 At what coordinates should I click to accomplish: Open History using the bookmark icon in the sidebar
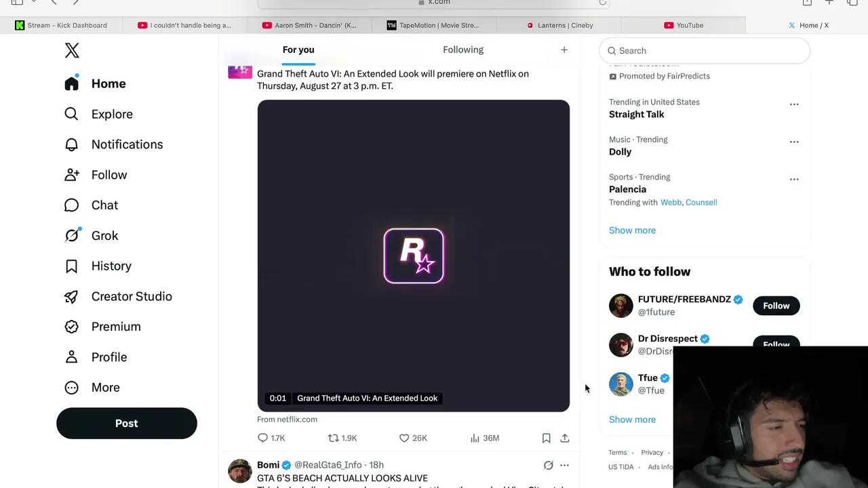tap(71, 266)
